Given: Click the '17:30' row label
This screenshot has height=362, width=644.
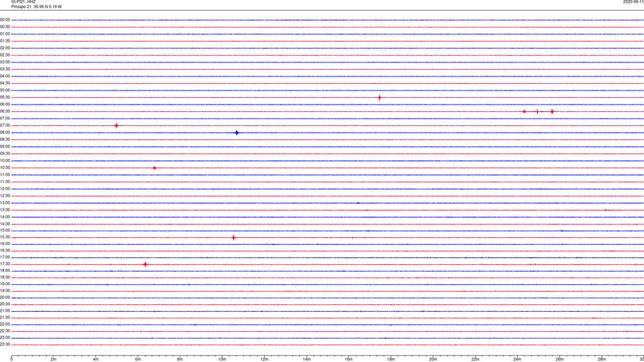Looking at the screenshot, I should [5, 264].
